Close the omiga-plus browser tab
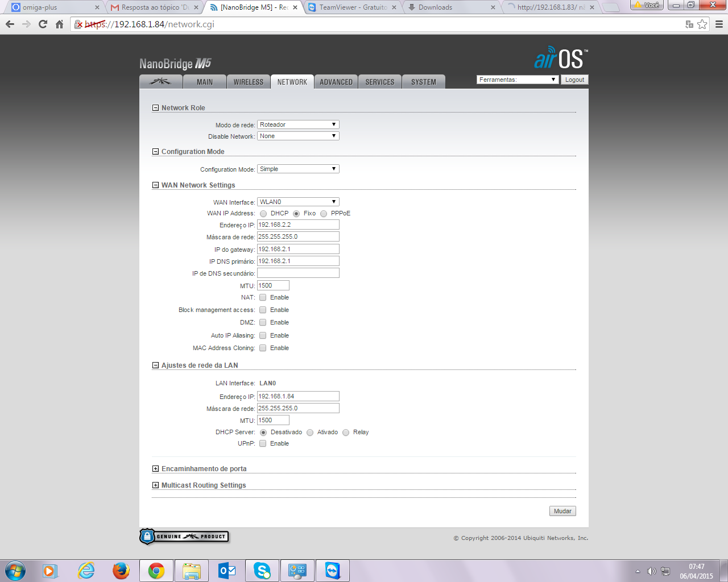 (x=97, y=7)
